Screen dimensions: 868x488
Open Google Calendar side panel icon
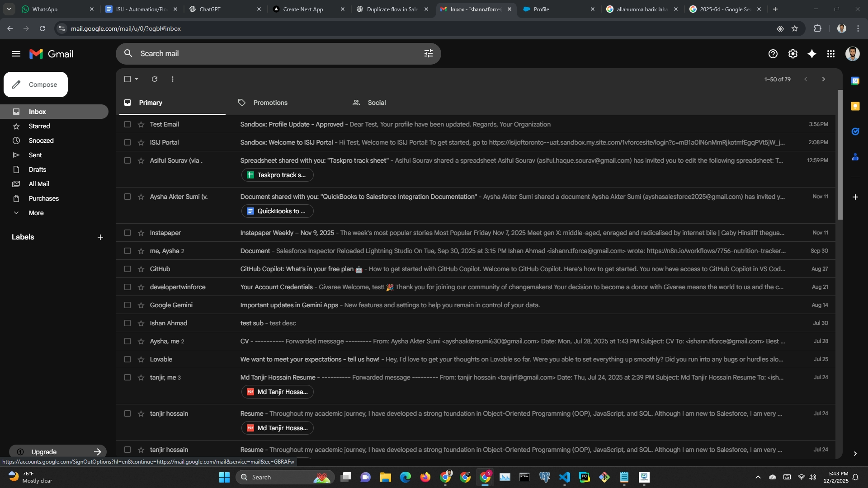(x=855, y=81)
